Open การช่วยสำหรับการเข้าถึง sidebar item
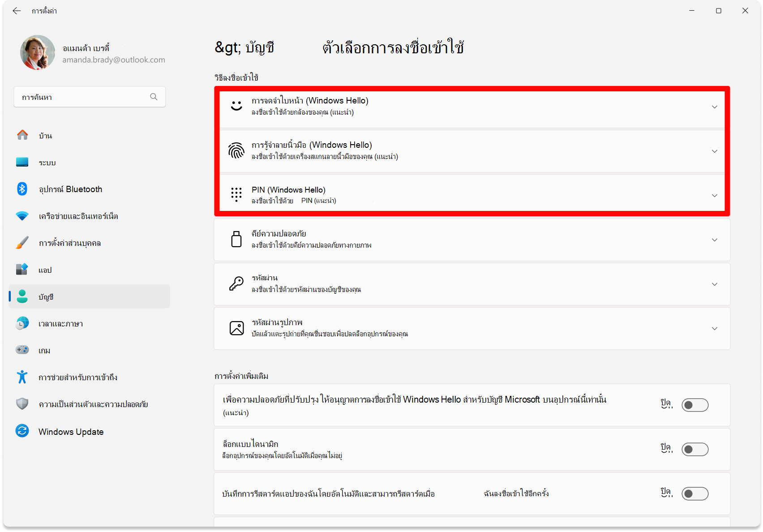Image resolution: width=763 pixels, height=532 pixels. click(x=90, y=377)
